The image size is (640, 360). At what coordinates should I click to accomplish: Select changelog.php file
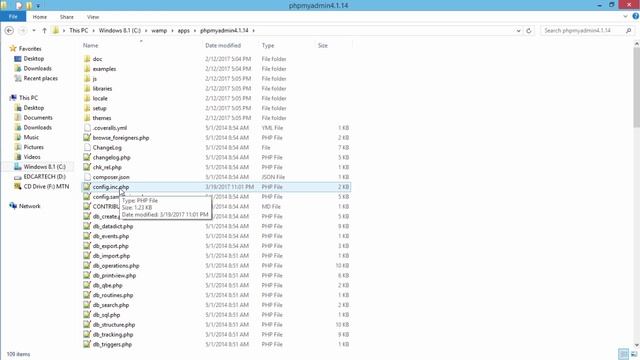click(x=111, y=157)
